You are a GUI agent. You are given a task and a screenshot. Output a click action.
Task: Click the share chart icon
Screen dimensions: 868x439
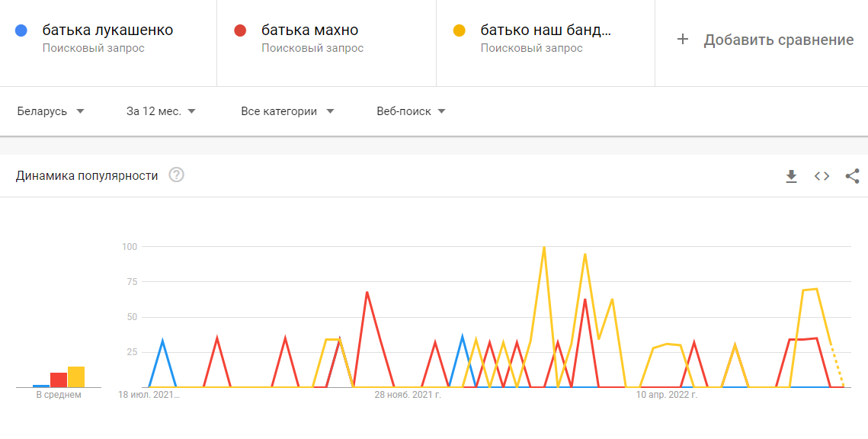[x=852, y=176]
